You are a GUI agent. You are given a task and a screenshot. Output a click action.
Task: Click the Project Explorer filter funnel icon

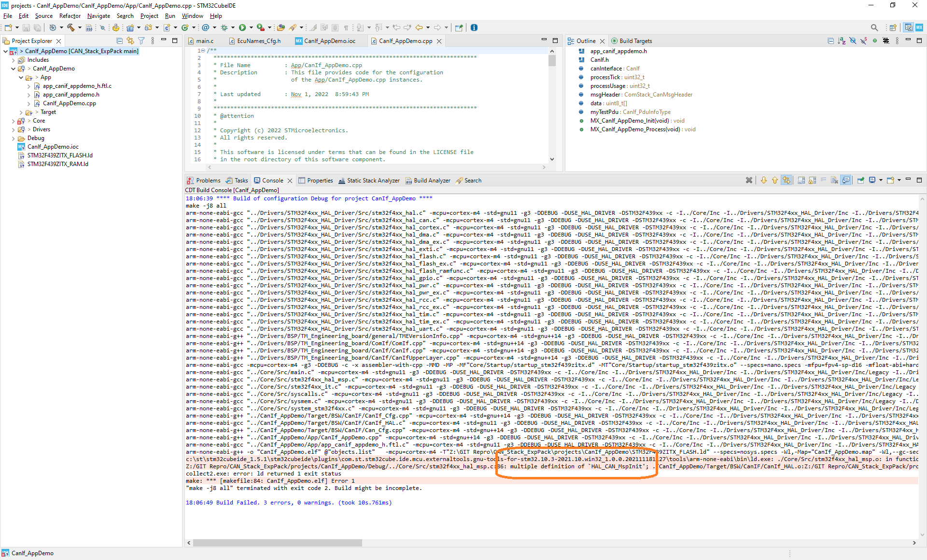141,41
